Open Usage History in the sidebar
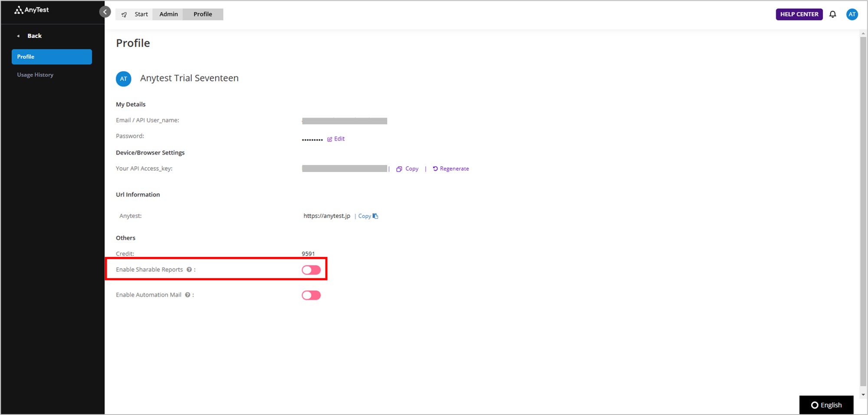This screenshot has width=868, height=415. click(x=35, y=75)
